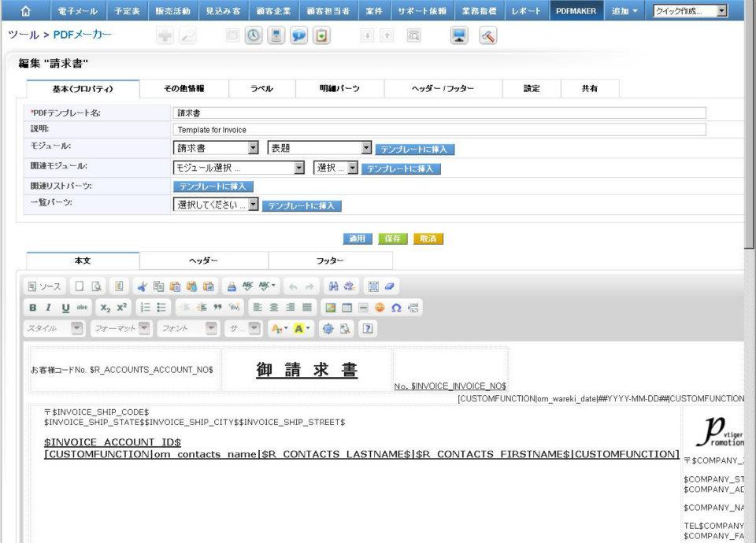This screenshot has width=756, height=543.
Task: Click the Templates editor icon
Action: (119, 286)
